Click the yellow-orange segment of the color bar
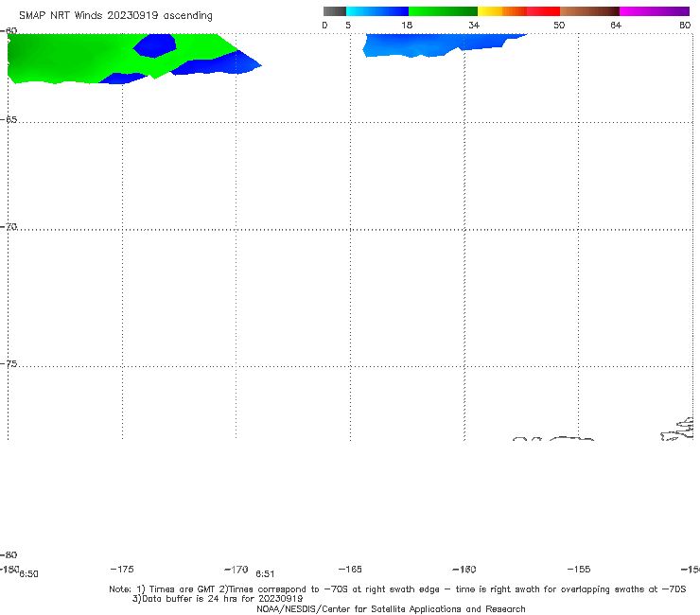The image size is (700, 615). [x=501, y=11]
